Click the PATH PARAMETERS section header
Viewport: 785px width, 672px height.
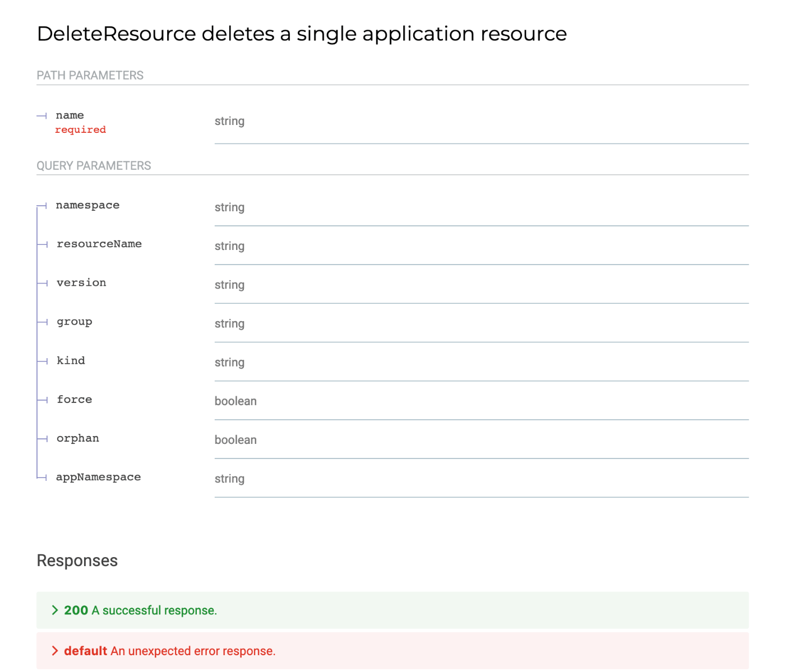[x=90, y=76]
